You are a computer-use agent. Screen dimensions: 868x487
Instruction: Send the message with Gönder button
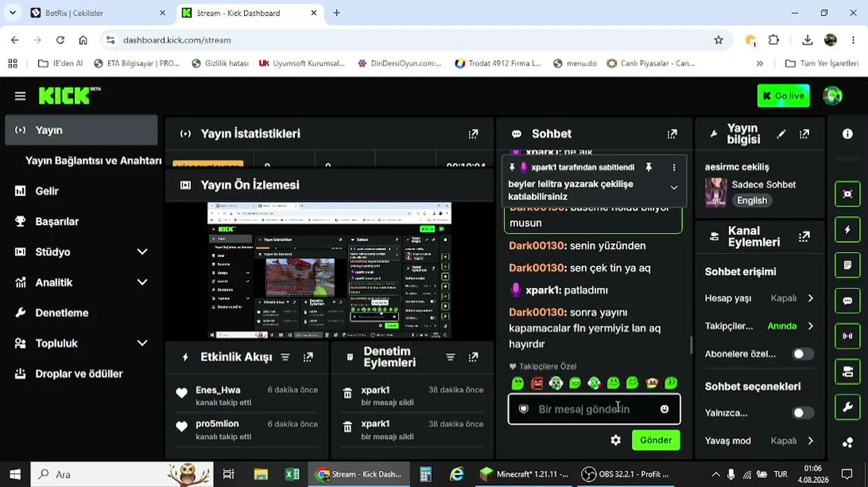click(x=656, y=440)
